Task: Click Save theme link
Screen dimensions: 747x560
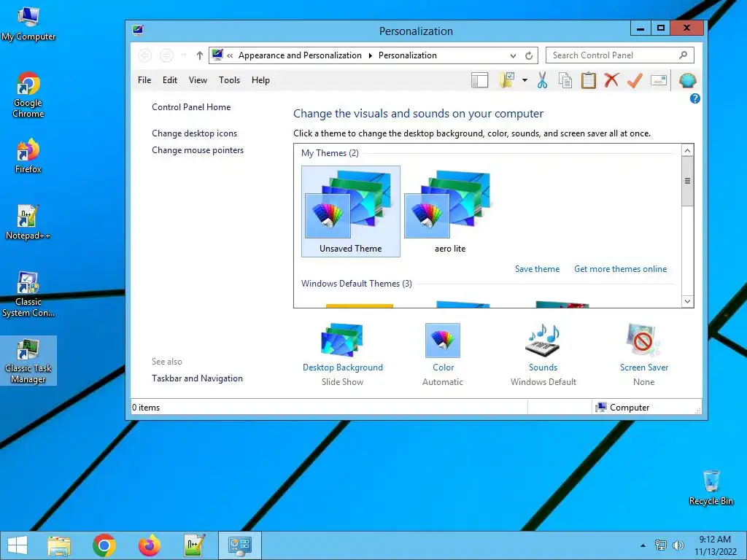Action: pyautogui.click(x=537, y=269)
